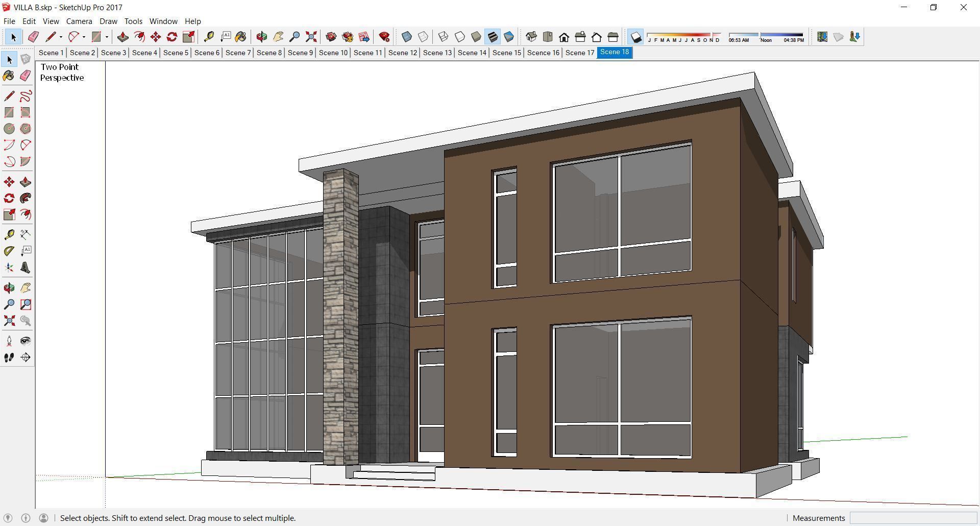The width and height of the screenshot is (980, 526).
Task: Open the File menu
Action: coord(9,21)
